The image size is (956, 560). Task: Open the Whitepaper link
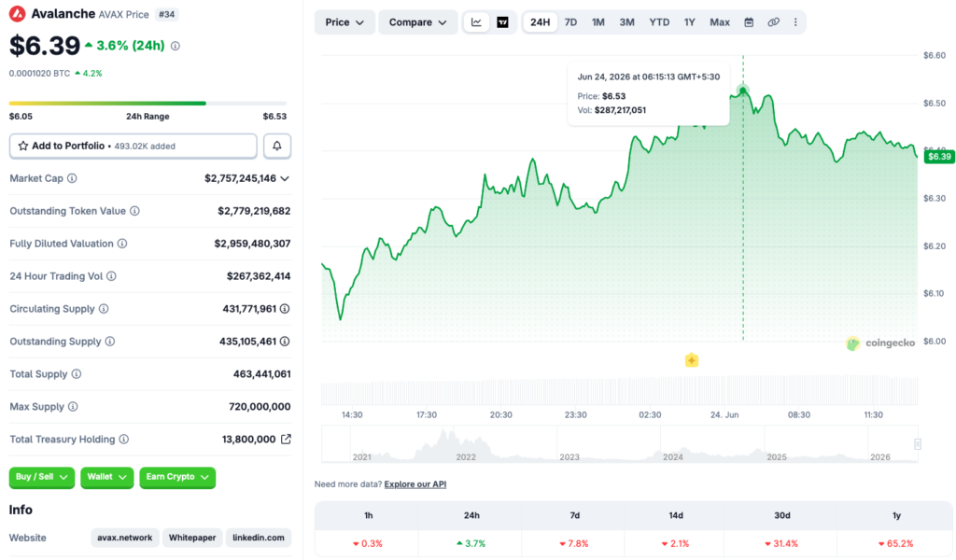192,538
